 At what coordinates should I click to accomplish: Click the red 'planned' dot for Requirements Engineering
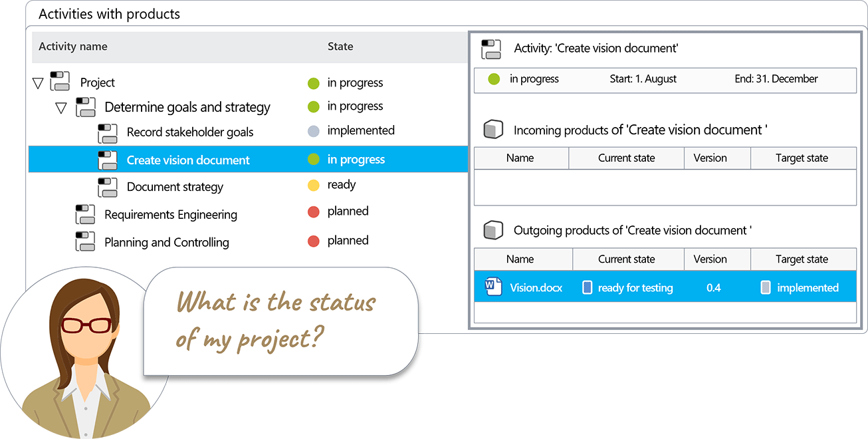[x=314, y=212]
